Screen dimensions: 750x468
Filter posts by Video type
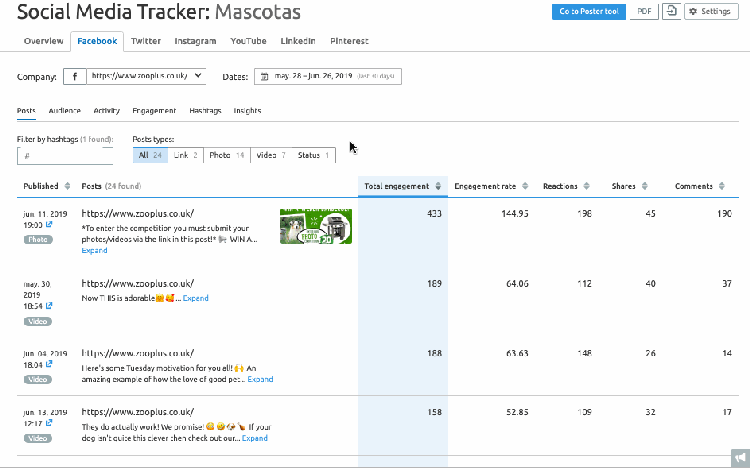click(x=271, y=155)
